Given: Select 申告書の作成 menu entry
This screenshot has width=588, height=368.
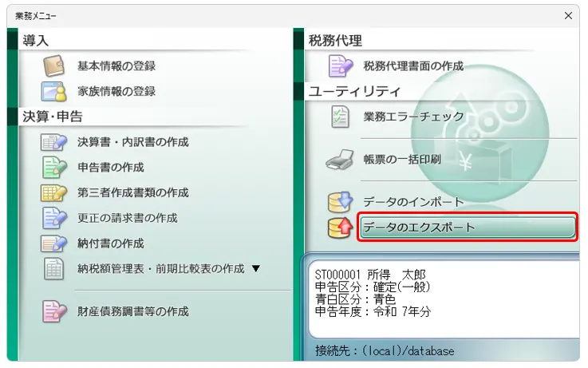Looking at the screenshot, I should click(x=111, y=168).
